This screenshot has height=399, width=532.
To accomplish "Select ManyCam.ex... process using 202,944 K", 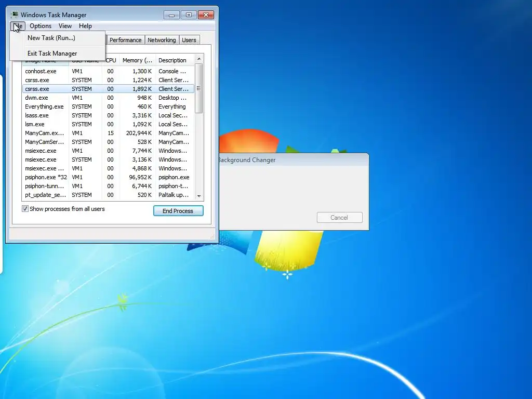I will pyautogui.click(x=108, y=133).
